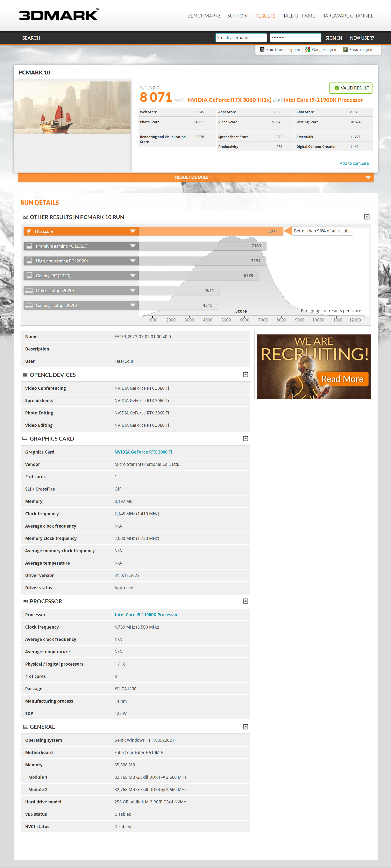Click the password input field
This screenshot has height=868, width=391.
pyautogui.click(x=296, y=38)
